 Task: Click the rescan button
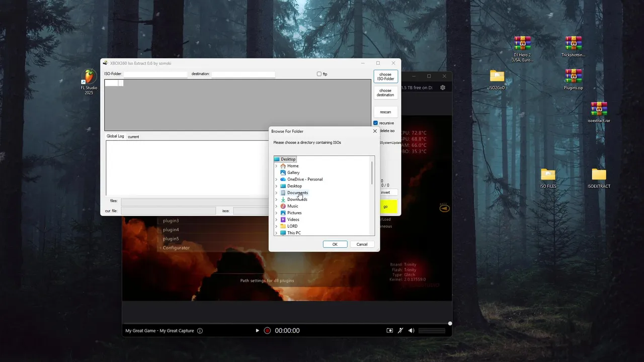pyautogui.click(x=385, y=112)
